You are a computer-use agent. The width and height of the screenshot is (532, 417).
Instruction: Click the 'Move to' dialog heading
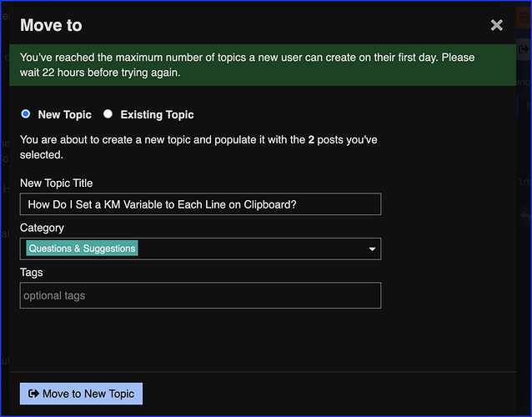pos(51,25)
